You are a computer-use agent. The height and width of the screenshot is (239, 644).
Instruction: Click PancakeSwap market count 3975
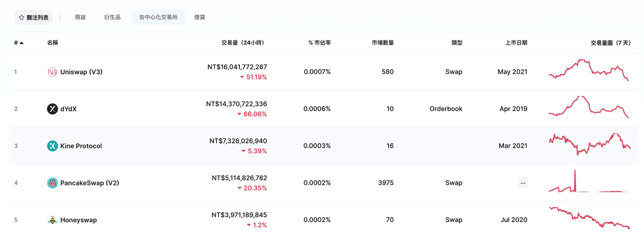tap(386, 183)
